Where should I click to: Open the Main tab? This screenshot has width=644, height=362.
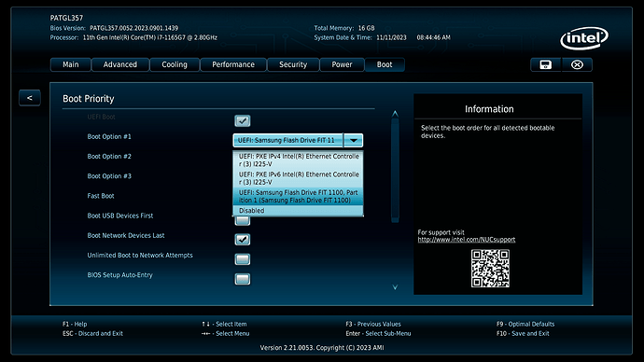[71, 65]
